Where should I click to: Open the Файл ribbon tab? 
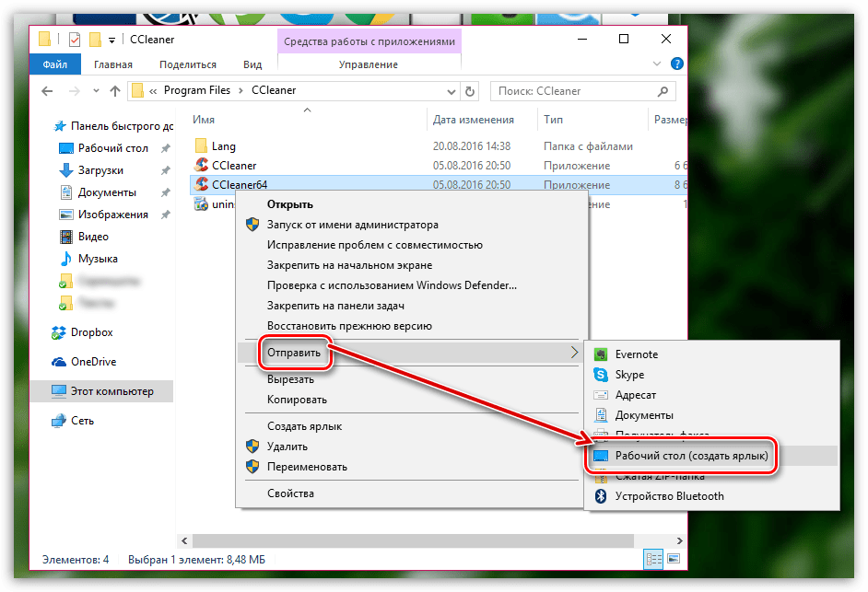tap(54, 64)
